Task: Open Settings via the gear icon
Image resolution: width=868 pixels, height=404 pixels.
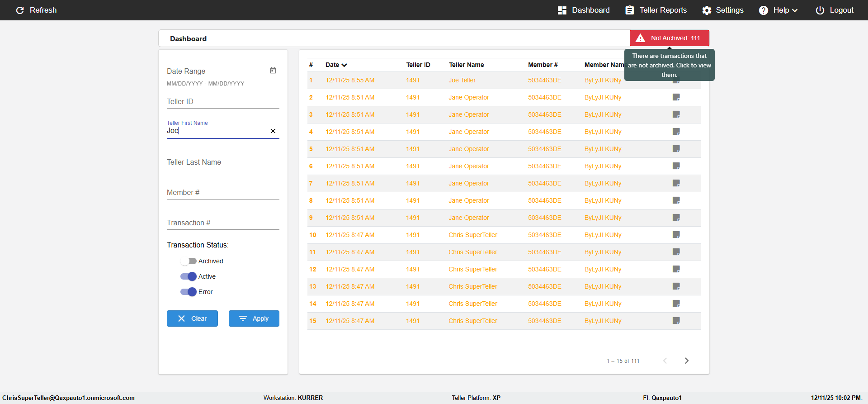Action: point(707,10)
